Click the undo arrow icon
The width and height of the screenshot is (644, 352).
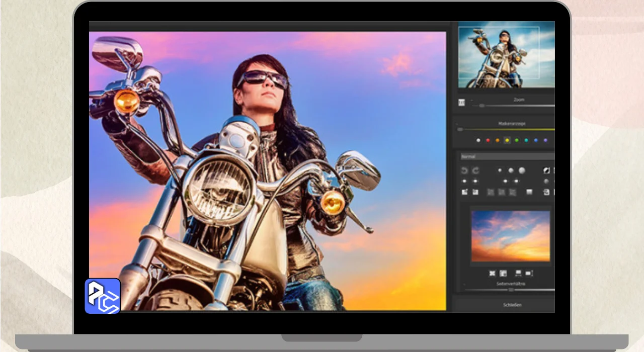(464, 170)
